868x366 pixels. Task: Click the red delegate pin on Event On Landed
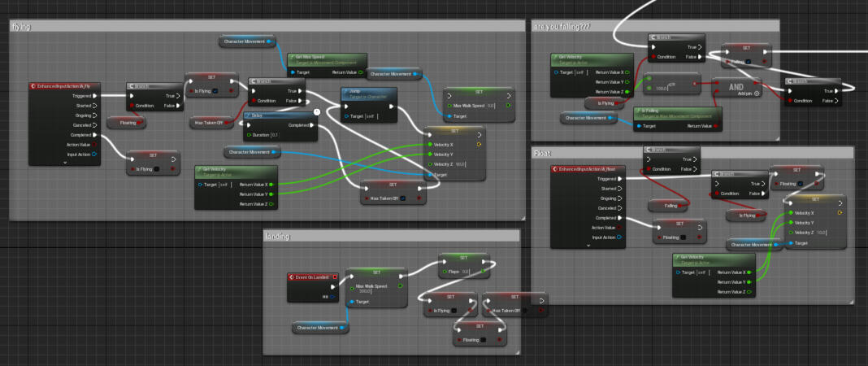coord(334,277)
